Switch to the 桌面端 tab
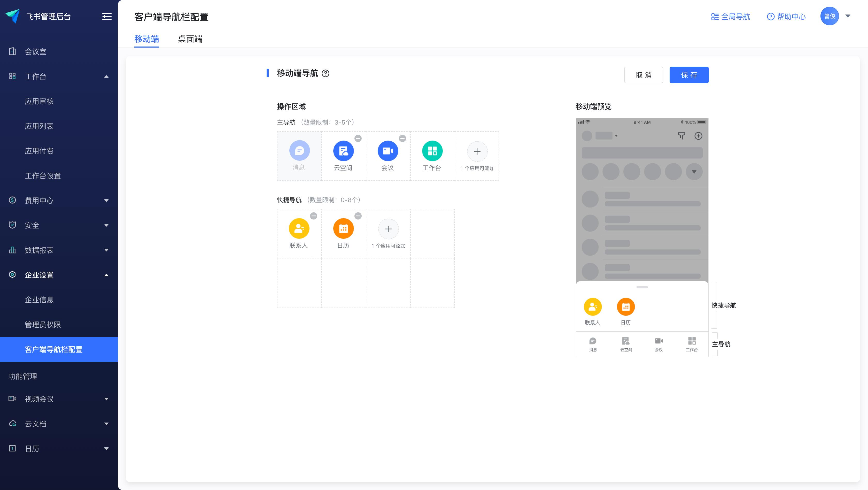Screen dimensions: 868x490 coord(190,39)
